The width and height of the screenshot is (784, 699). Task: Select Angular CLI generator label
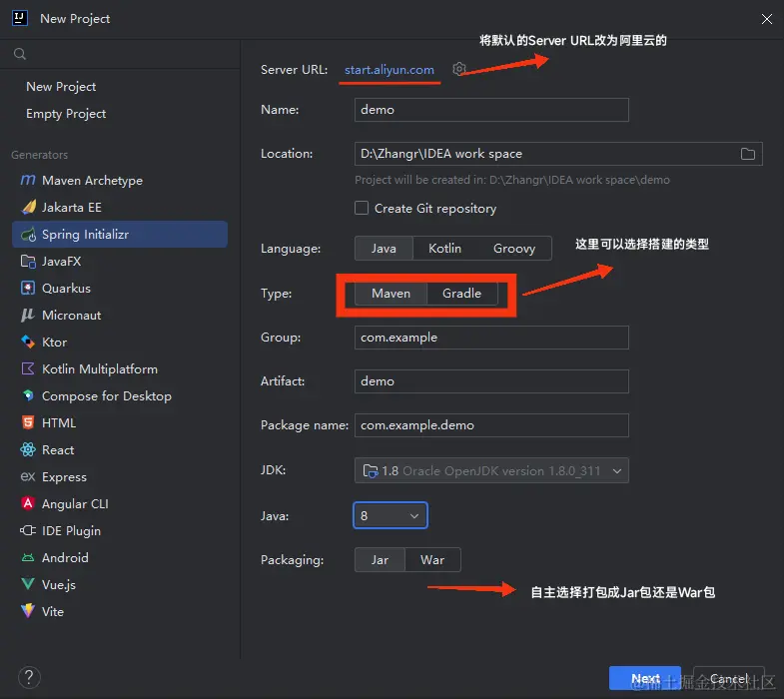point(76,503)
